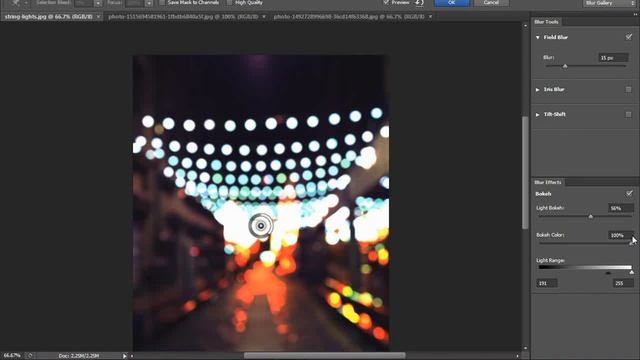This screenshot has height=360, width=640.
Task: Select the Blur Effects panel tab
Action: coord(548,182)
